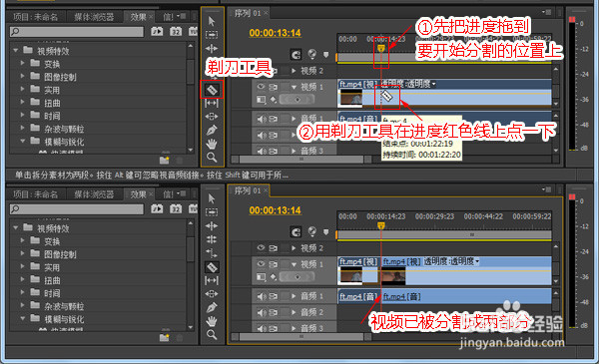The width and height of the screenshot is (599, 364).
Task: Toggle the Snap magnet icon in the upper timeline
Action: pyautogui.click(x=297, y=55)
